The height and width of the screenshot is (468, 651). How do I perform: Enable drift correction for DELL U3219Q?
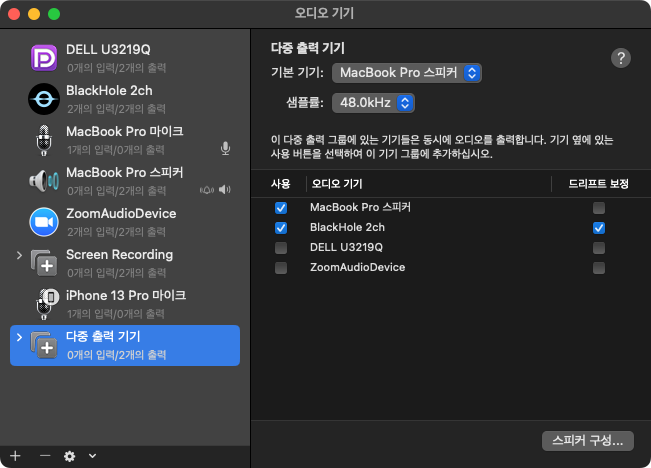point(599,248)
